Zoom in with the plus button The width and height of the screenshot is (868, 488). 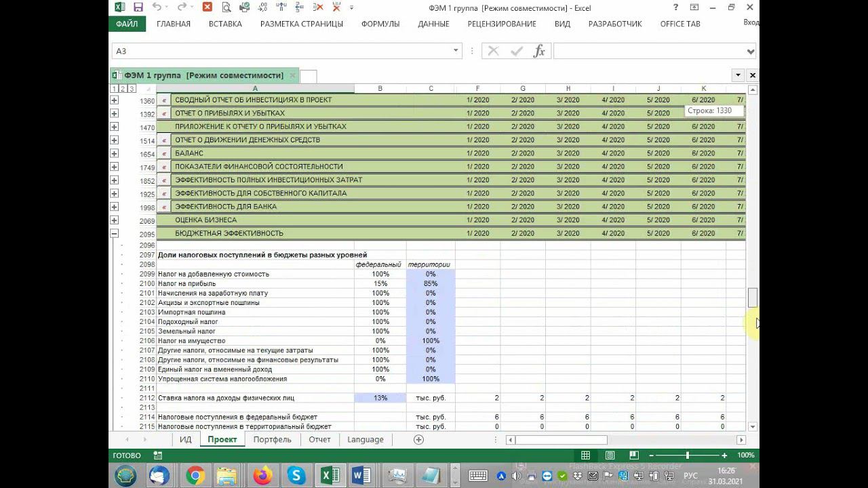[724, 455]
